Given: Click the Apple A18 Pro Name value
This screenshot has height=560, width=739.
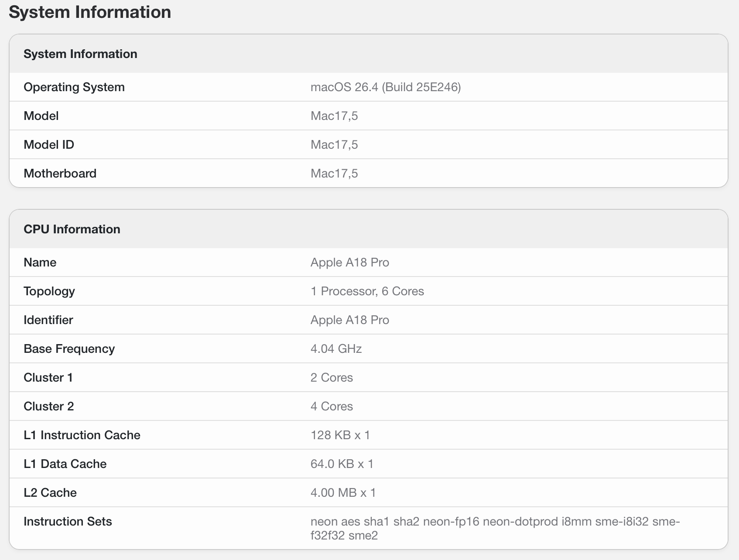Looking at the screenshot, I should [x=349, y=263].
